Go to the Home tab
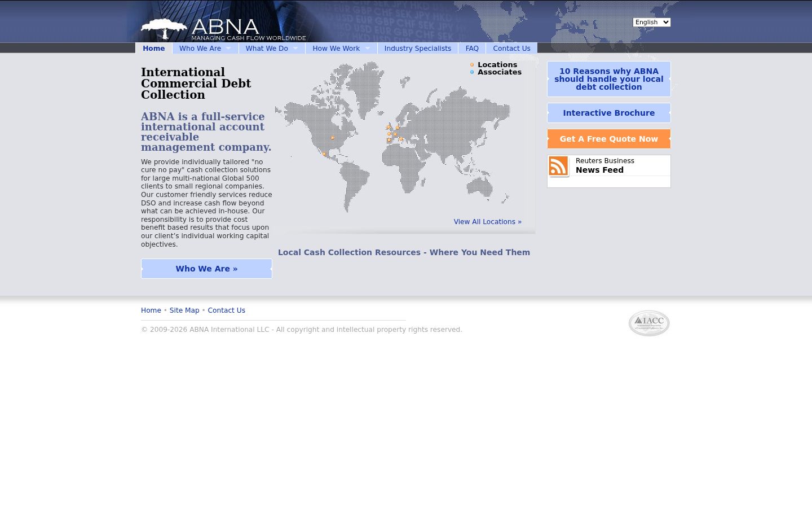This screenshot has height=508, width=812. pyautogui.click(x=154, y=49)
